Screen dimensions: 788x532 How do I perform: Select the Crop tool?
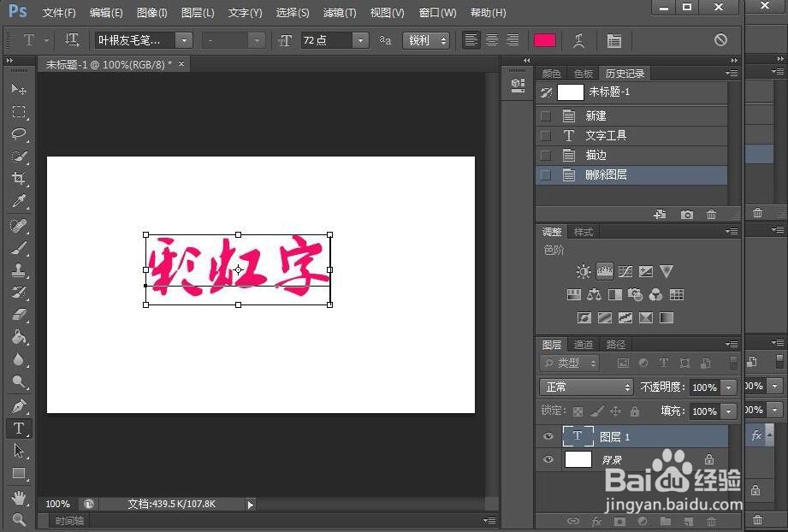[19, 179]
